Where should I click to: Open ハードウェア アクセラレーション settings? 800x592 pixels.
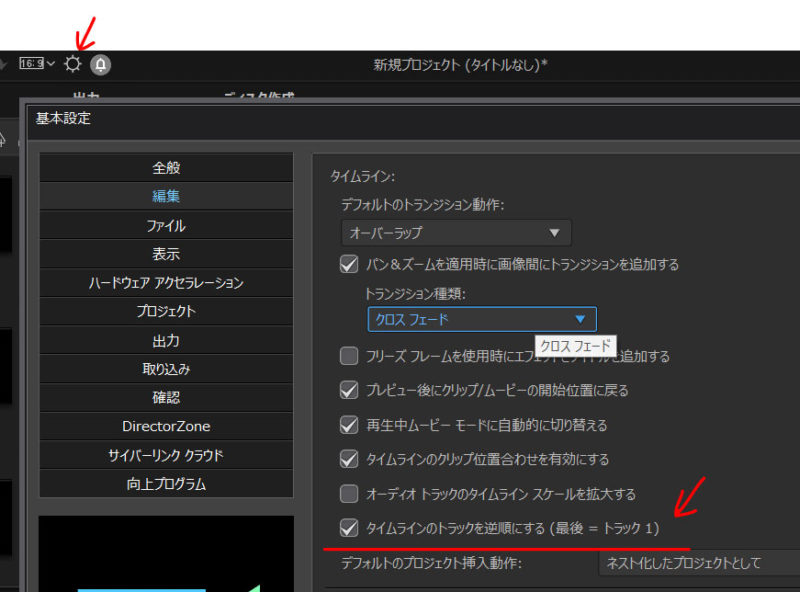[166, 283]
